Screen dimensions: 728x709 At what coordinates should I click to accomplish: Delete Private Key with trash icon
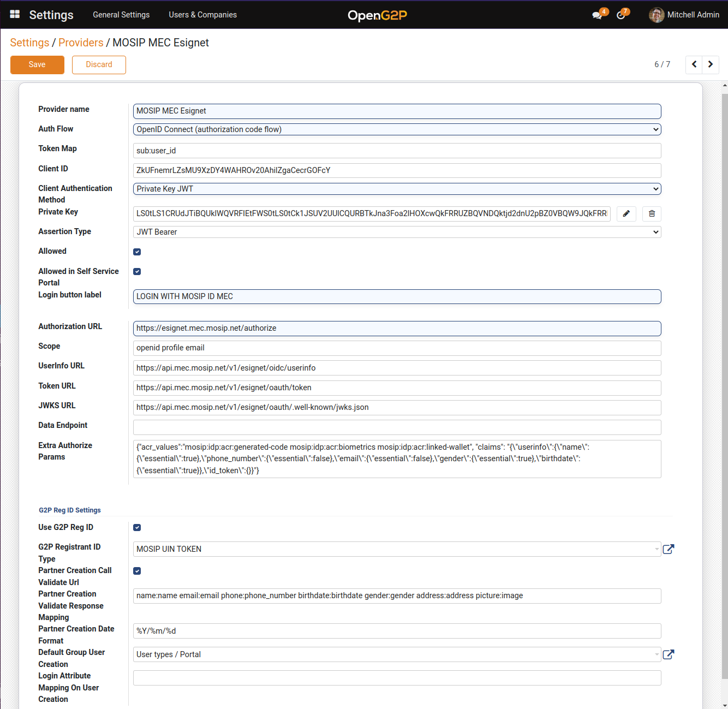(652, 214)
